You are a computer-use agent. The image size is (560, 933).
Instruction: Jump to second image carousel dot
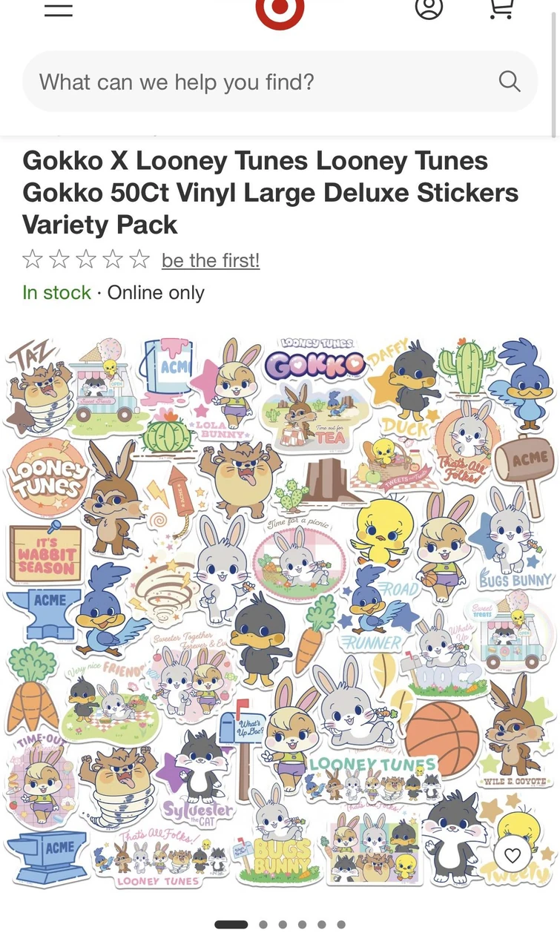click(x=263, y=924)
